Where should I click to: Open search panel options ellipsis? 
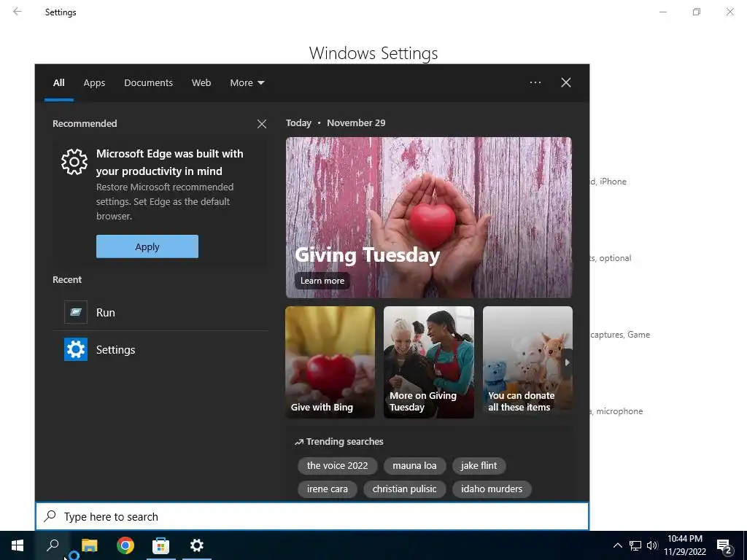(x=535, y=82)
